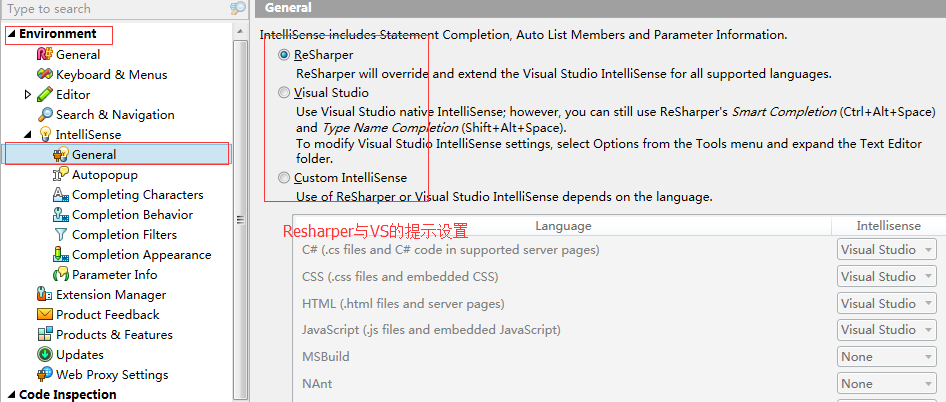Click the Product Feedback envelope icon

click(45, 314)
